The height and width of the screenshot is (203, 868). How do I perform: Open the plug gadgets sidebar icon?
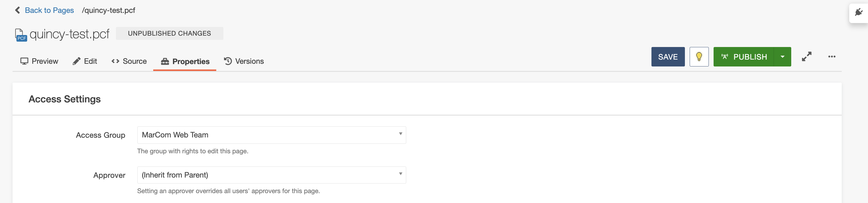tap(858, 13)
